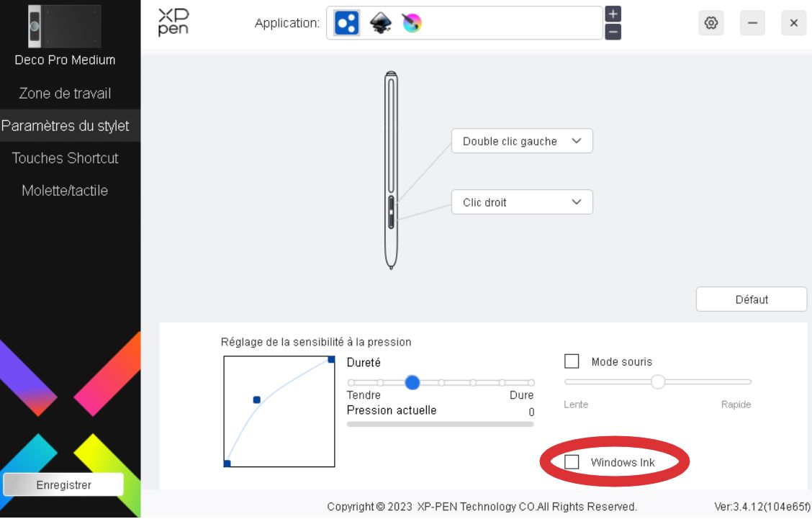Go to the Molette/tactile tab

click(65, 191)
